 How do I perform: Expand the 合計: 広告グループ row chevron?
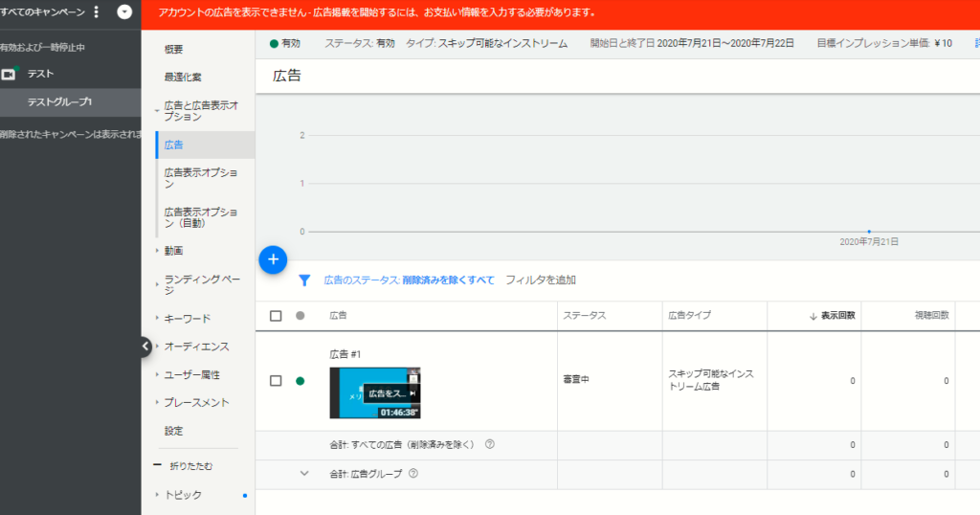tap(304, 473)
